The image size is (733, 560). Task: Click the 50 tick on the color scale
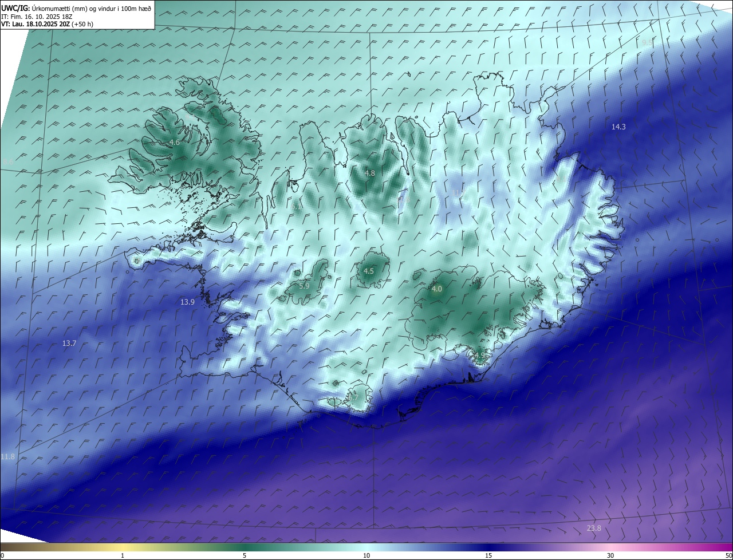click(x=728, y=555)
